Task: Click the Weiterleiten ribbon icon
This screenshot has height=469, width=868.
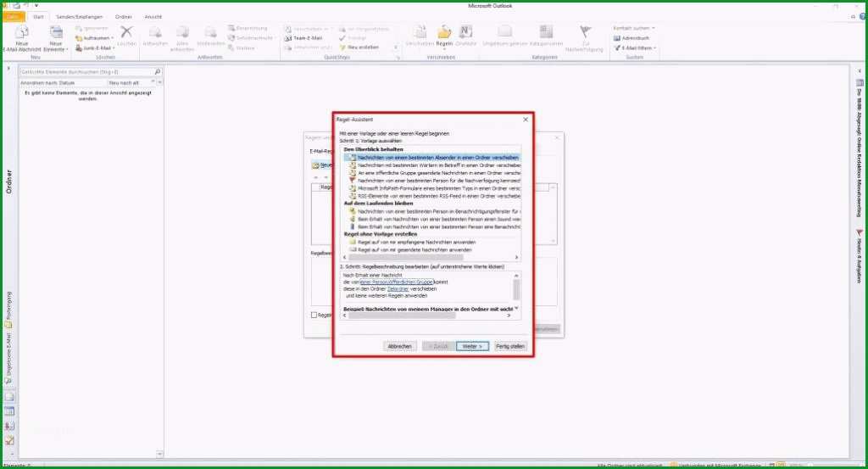Action: pyautogui.click(x=211, y=36)
